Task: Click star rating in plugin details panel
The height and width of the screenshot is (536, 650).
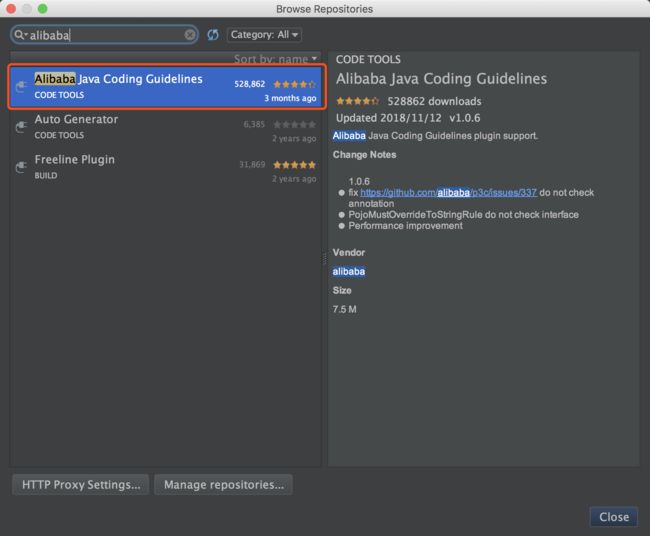Action: [x=357, y=101]
